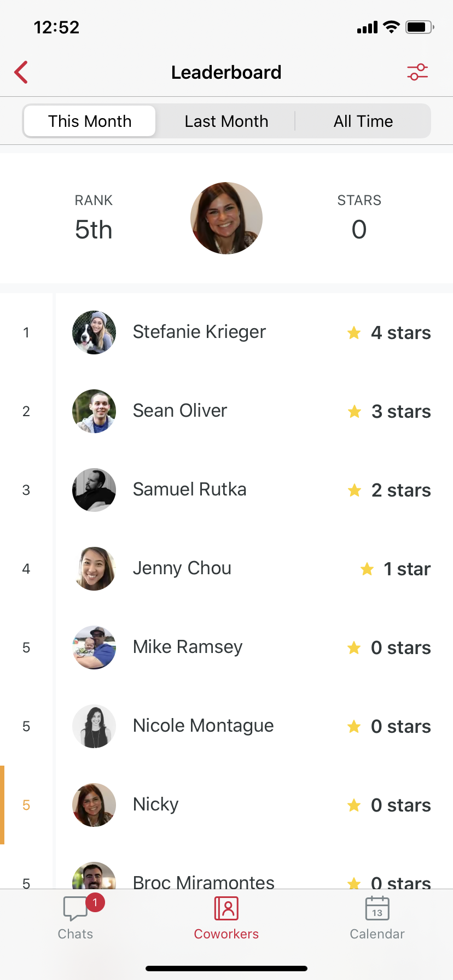Open Stefanie Krieger's leaderboard entry
This screenshot has height=980, width=453.
point(199,332)
